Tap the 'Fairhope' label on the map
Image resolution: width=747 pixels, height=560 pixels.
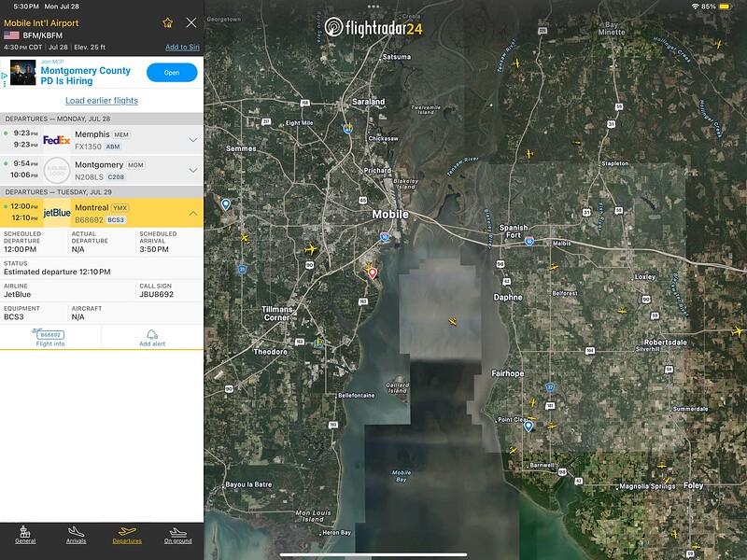(508, 373)
